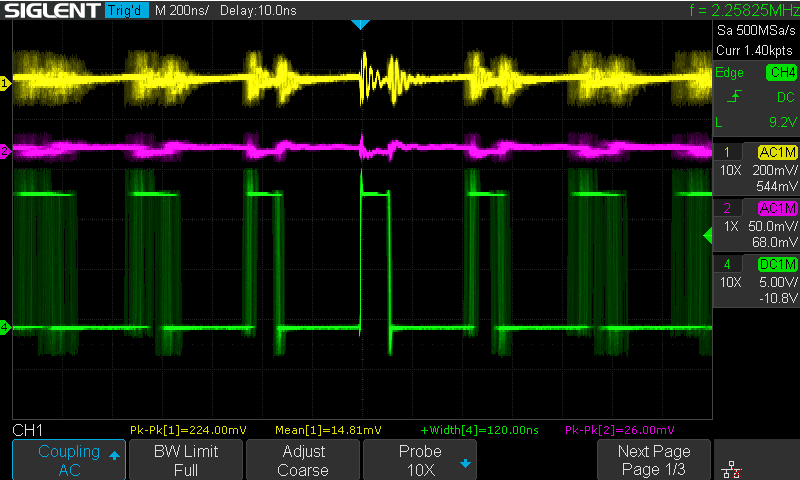Toggle the BW Limit Full button
The image size is (800, 480).
click(186, 460)
